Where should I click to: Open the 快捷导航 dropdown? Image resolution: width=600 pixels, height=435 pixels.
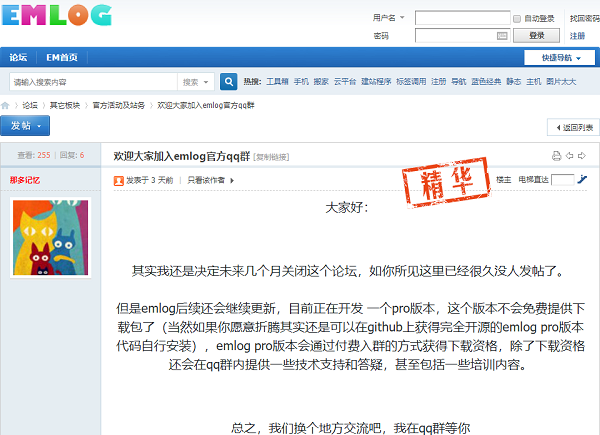point(559,58)
